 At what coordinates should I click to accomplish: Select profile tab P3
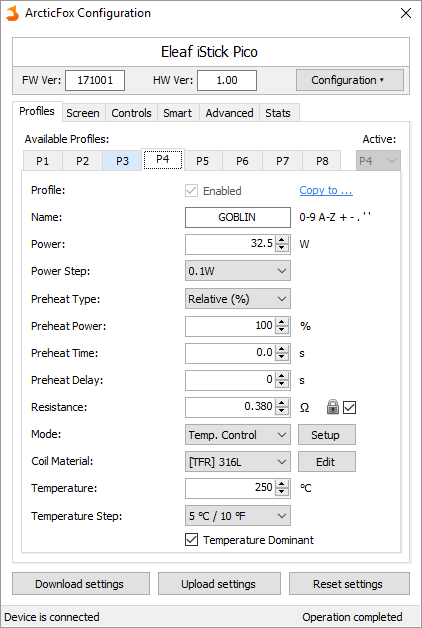pyautogui.click(x=123, y=161)
